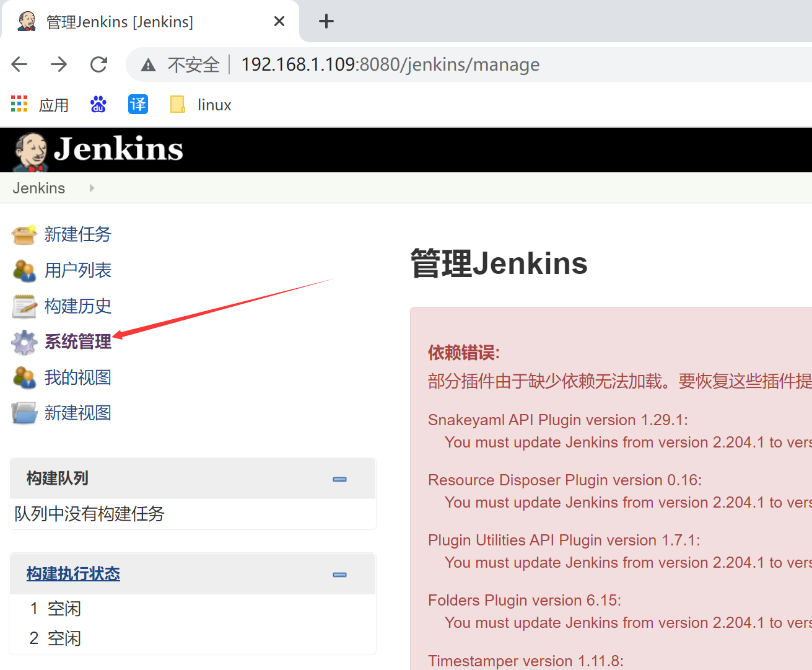
Task: Open the 新建视图 link
Action: (78, 413)
